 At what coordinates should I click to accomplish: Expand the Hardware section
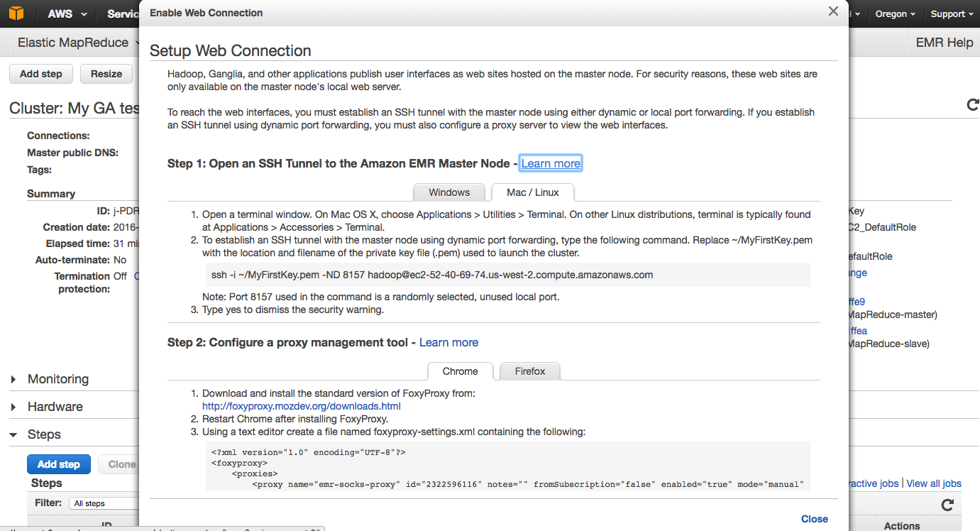[x=13, y=407]
